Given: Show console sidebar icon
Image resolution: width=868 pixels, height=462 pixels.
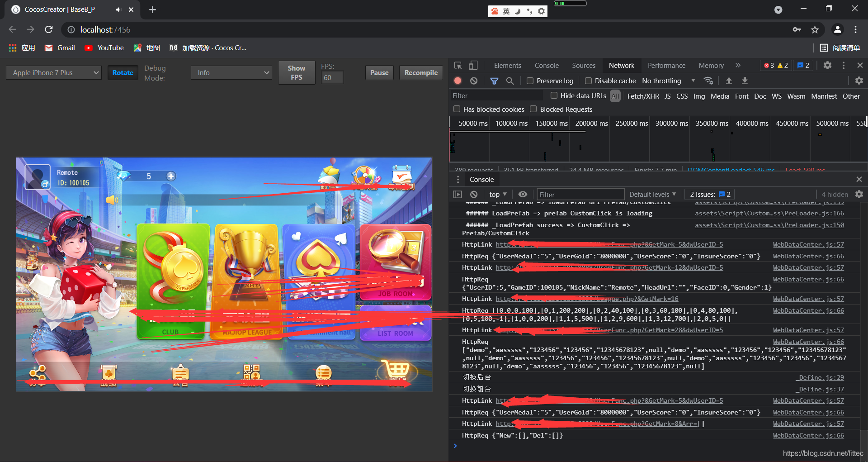Looking at the screenshot, I should pyautogui.click(x=458, y=194).
